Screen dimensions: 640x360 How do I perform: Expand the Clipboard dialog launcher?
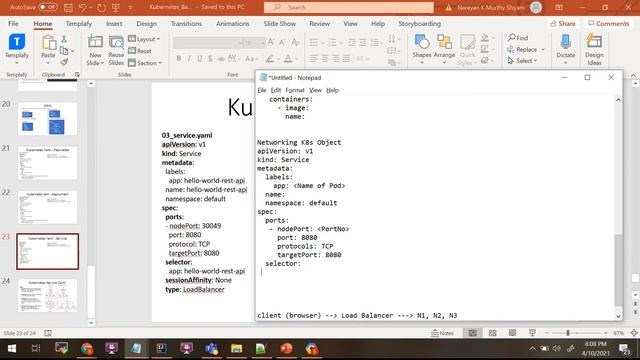tap(77, 75)
